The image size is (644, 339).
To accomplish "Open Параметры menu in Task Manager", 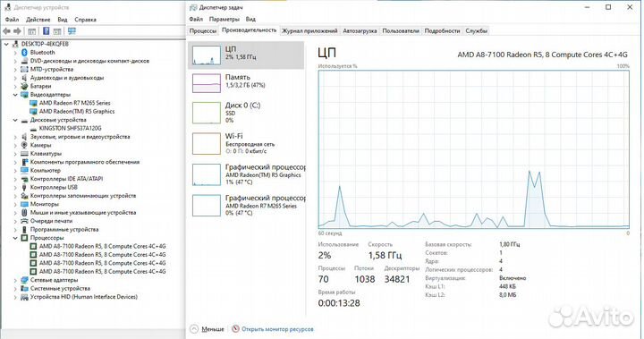I will 224,19.
